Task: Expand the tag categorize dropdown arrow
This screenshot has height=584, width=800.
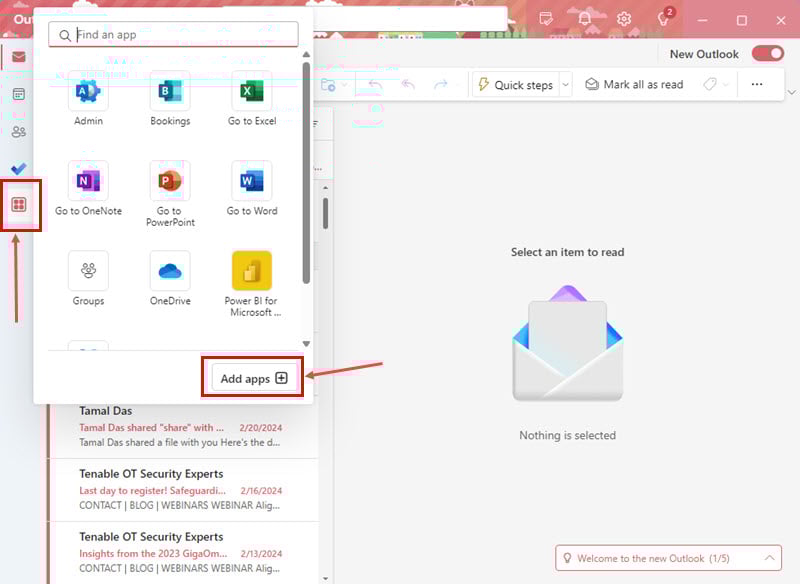Action: coord(726,85)
